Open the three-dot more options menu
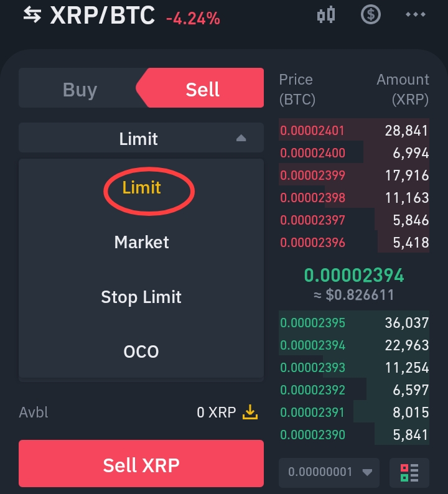Image resolution: width=448 pixels, height=494 pixels. (415, 14)
